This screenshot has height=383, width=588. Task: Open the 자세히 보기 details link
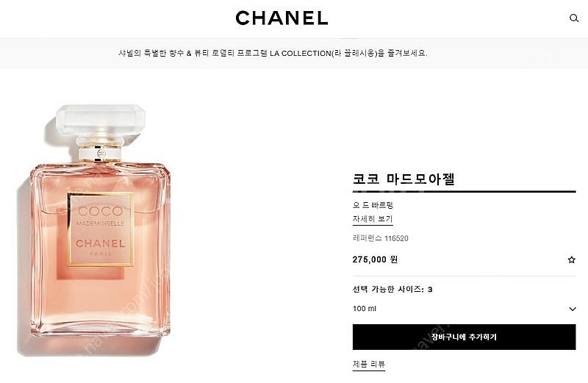click(373, 218)
